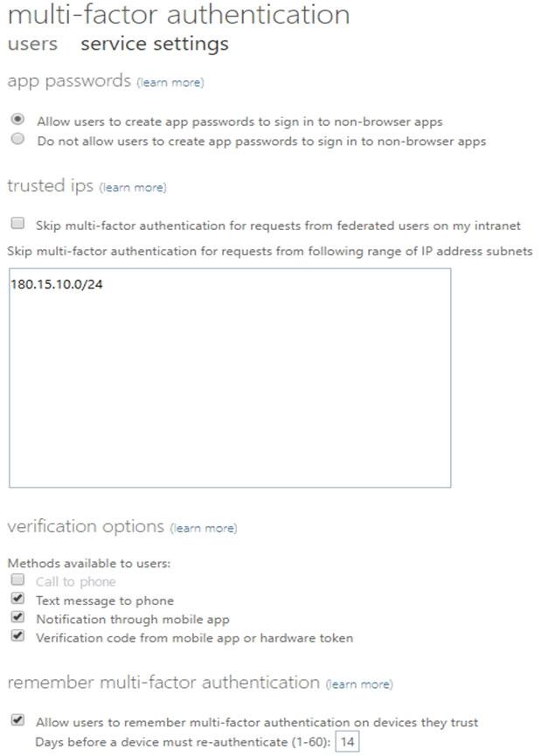Open learn more for remember multi-factor authentication

359,683
